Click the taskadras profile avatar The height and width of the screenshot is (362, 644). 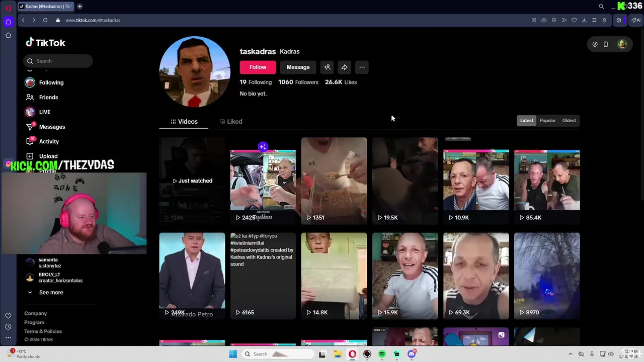pos(195,71)
